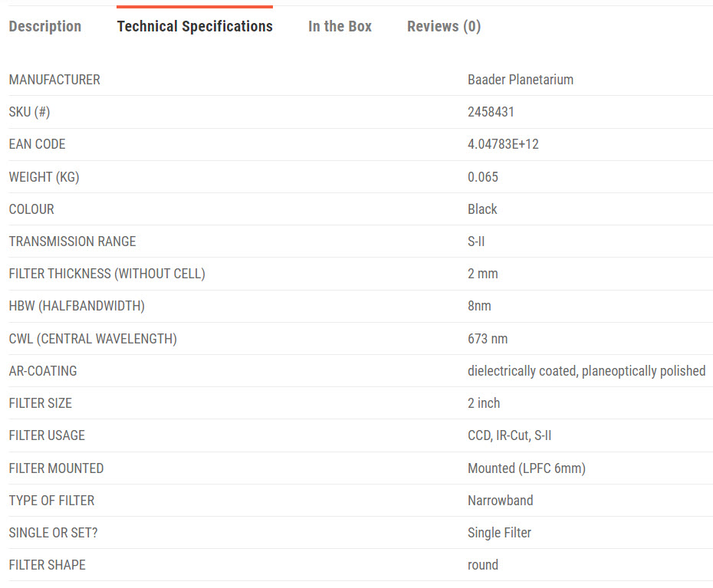713x588 pixels.
Task: Click the S-II transmission range value
Action: tap(476, 241)
